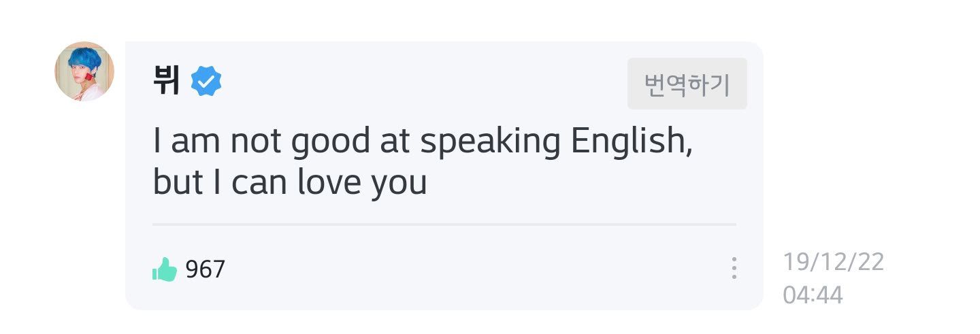Click the username 뷔
This screenshot has width=980, height=334.
pos(167,82)
